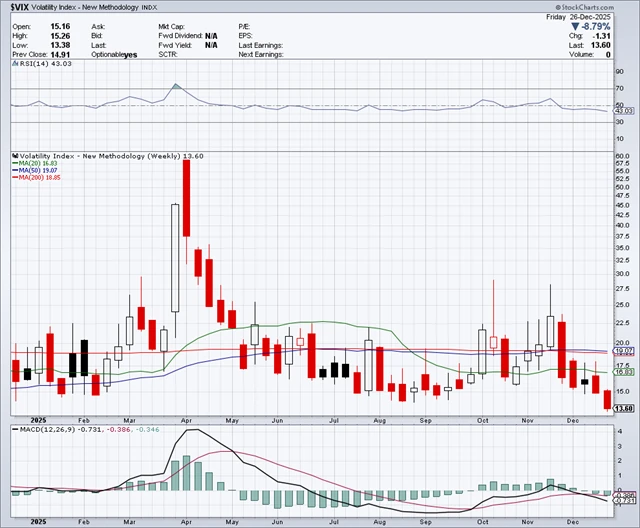The width and height of the screenshot is (640, 528).
Task: Click the triangle icon beside the MACD(12,26,9) label
Action: coord(13,429)
